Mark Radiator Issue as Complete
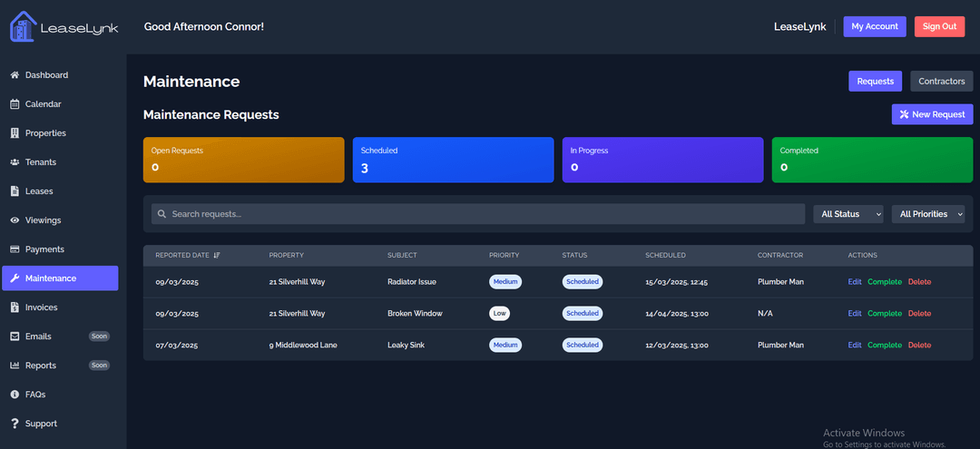980x449 pixels. tap(885, 281)
